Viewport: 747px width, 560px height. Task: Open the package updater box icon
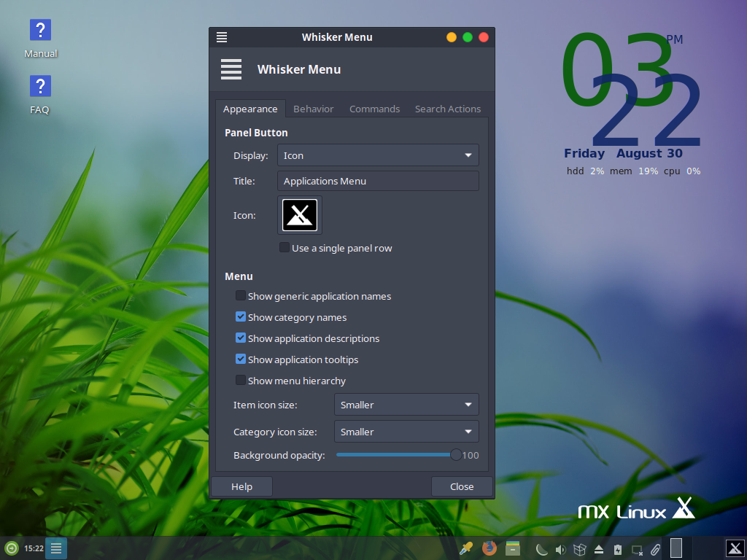[580, 550]
